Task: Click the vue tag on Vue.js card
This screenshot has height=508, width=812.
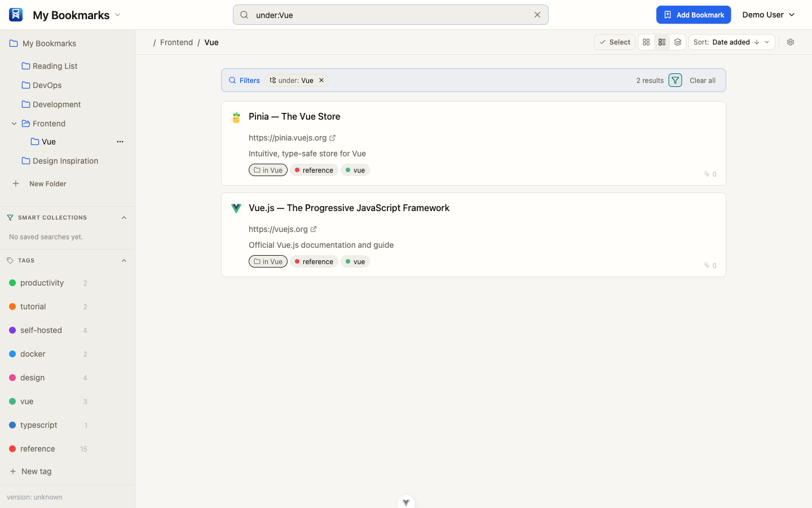Action: pos(355,261)
